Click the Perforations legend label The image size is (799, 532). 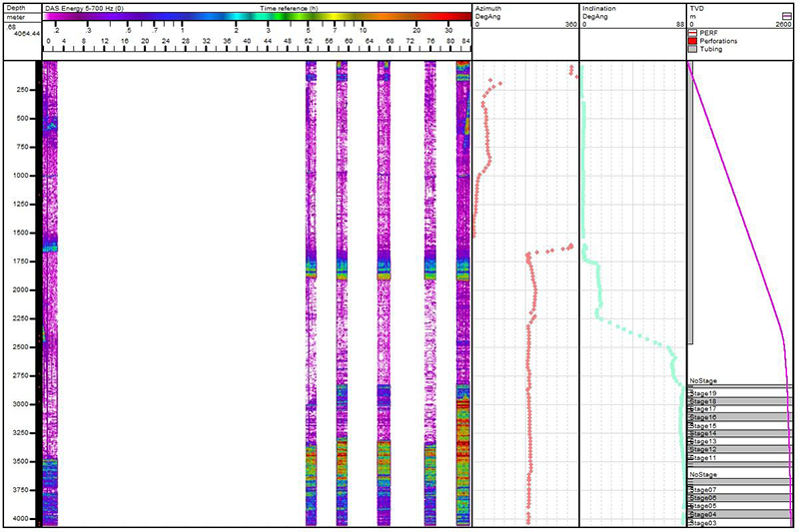(x=718, y=41)
